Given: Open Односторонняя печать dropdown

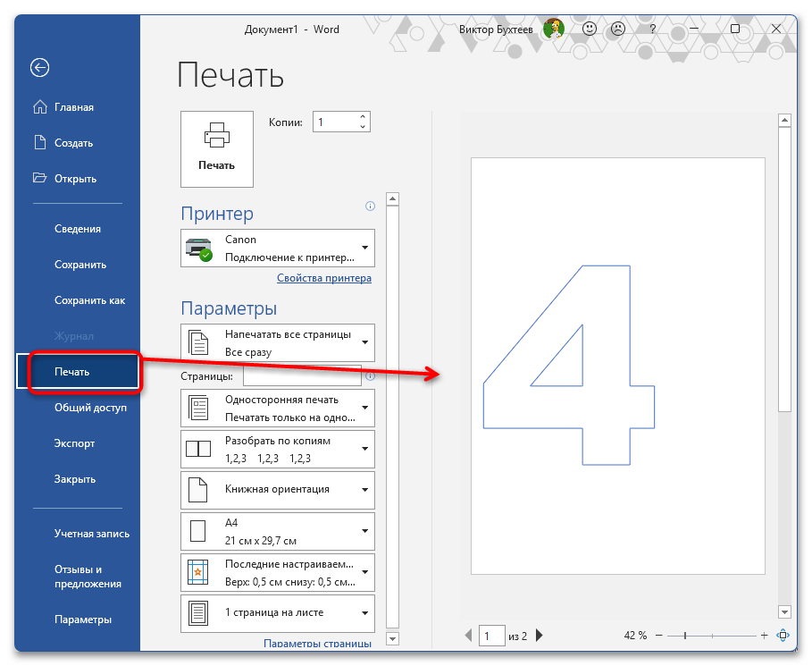Looking at the screenshot, I should pyautogui.click(x=365, y=408).
